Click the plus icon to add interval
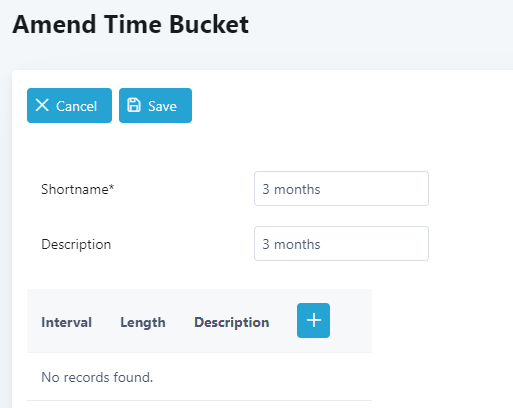 point(313,320)
